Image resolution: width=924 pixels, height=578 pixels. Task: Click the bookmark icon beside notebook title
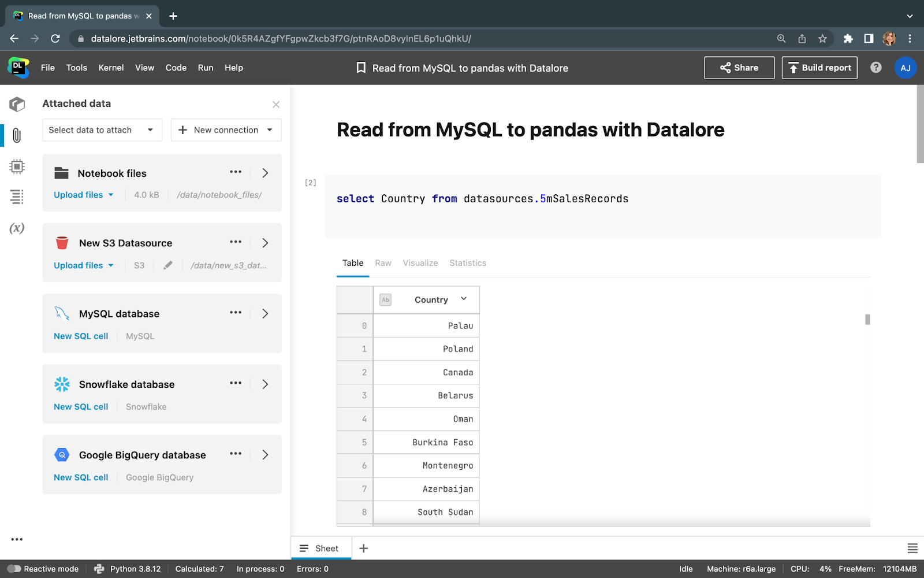[361, 68]
